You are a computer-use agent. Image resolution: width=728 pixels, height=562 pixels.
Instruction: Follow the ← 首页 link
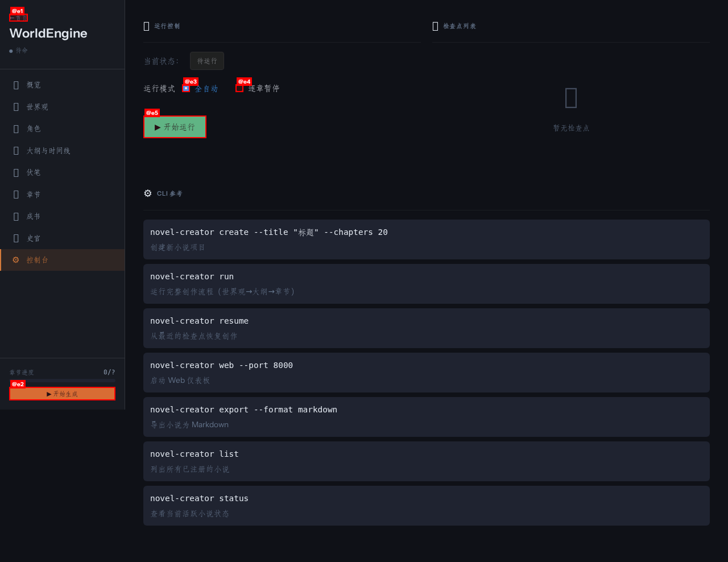pyautogui.click(x=19, y=18)
